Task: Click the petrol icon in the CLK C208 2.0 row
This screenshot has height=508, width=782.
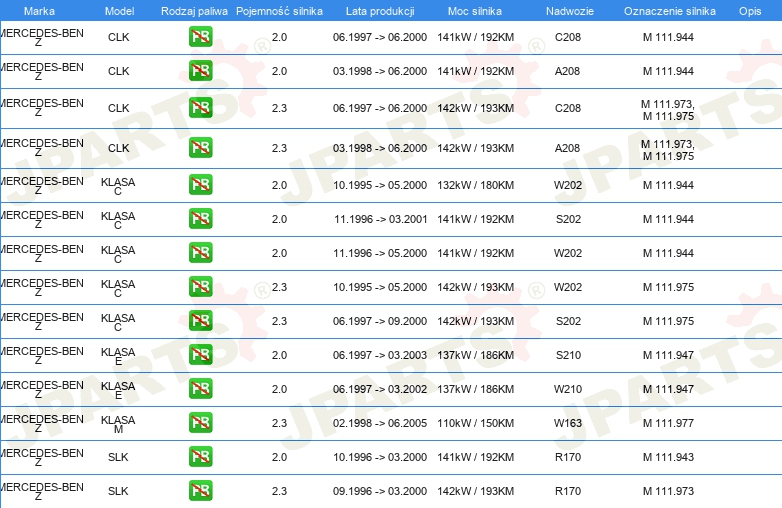Action: tap(200, 37)
